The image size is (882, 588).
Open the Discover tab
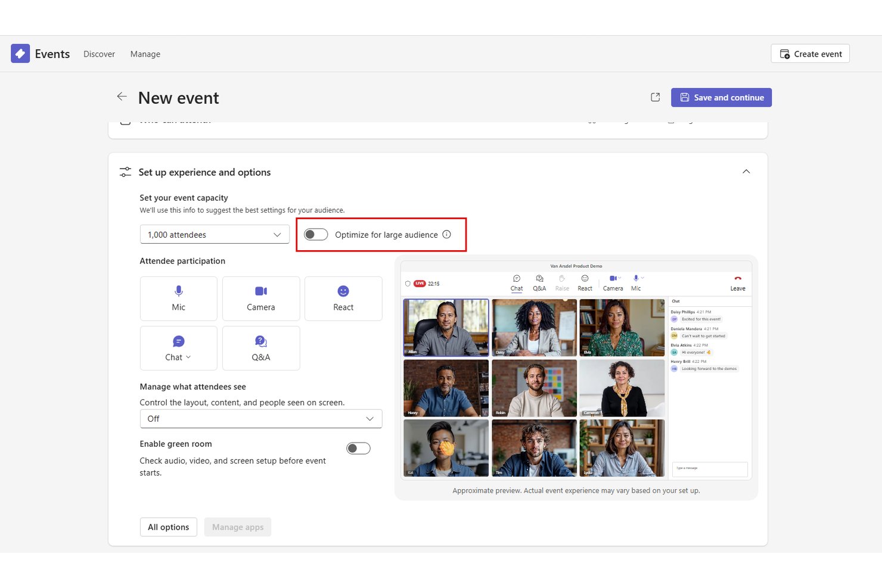99,54
